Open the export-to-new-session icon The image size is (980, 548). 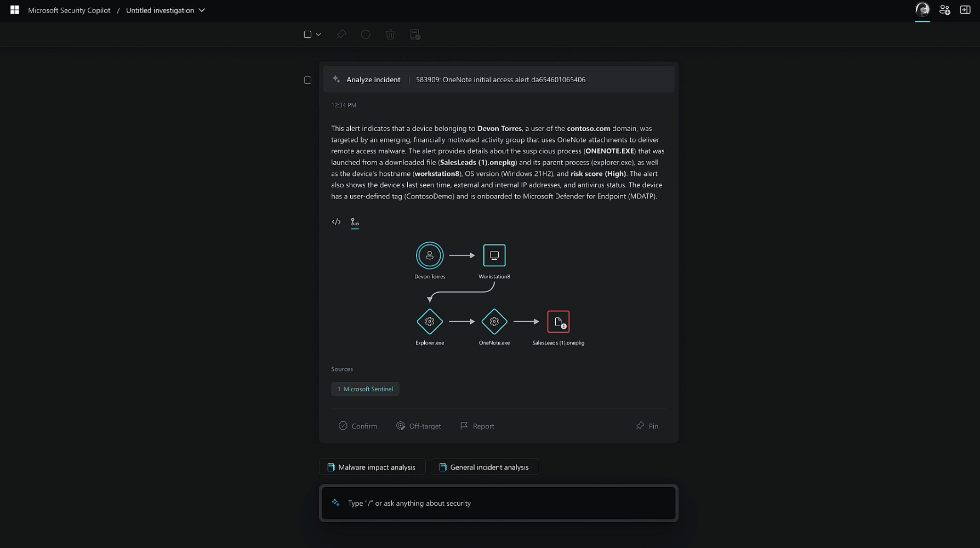[x=415, y=34]
